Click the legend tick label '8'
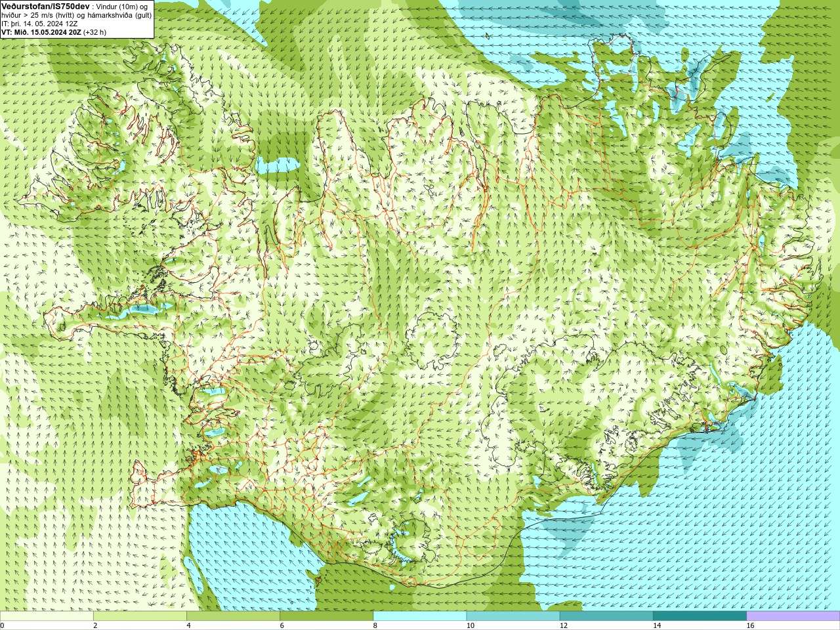Viewport: 840px width, 630px height. click(x=375, y=625)
